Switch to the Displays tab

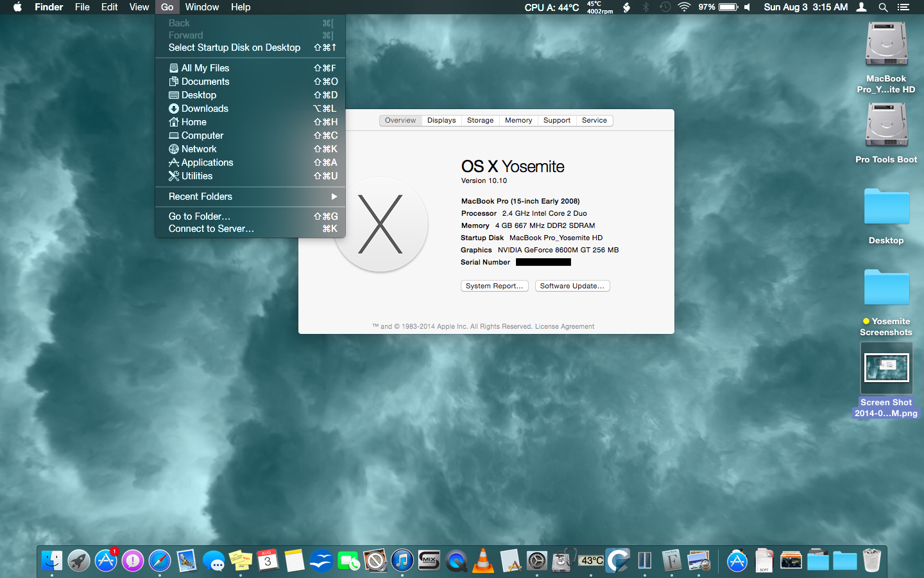pos(441,120)
